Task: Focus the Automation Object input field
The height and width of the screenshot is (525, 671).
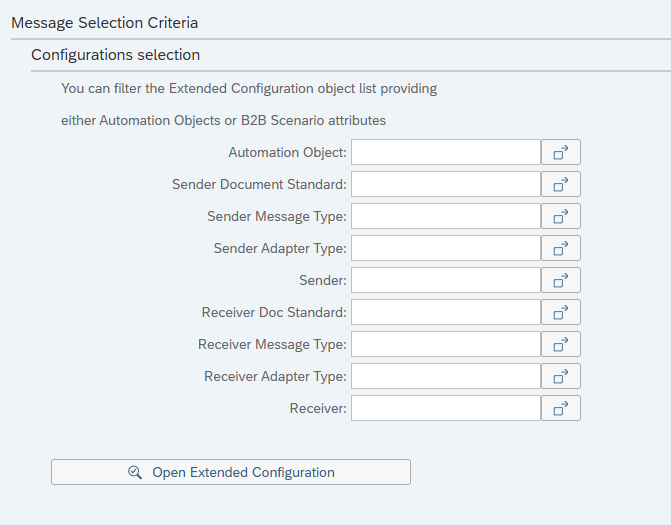Action: 446,152
